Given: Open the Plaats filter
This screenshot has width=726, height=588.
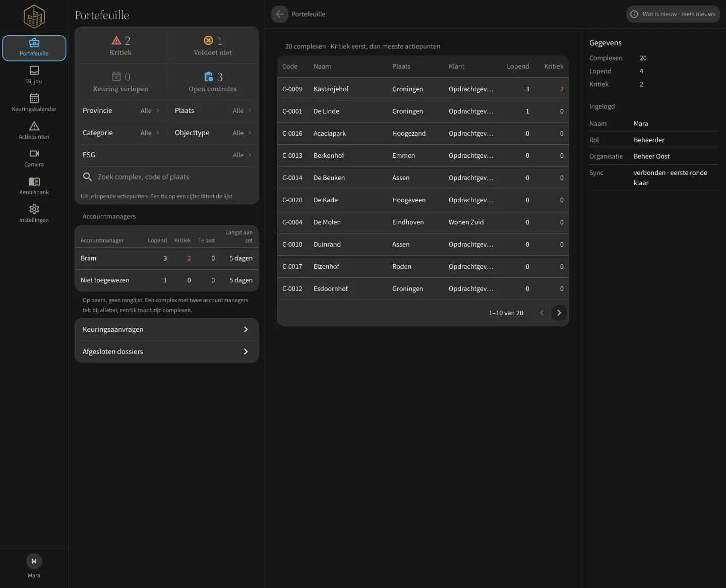Looking at the screenshot, I should click(x=213, y=110).
